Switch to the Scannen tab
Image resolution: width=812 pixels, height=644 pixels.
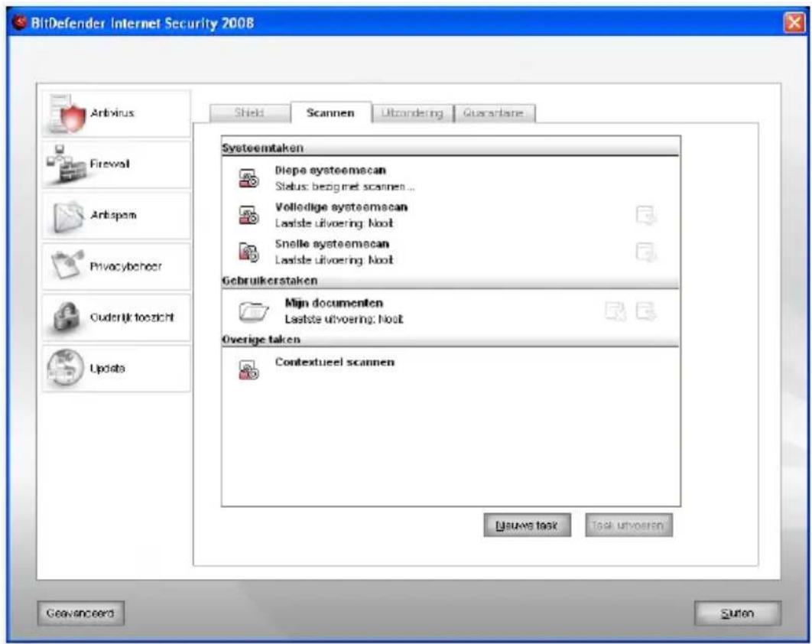click(x=330, y=112)
